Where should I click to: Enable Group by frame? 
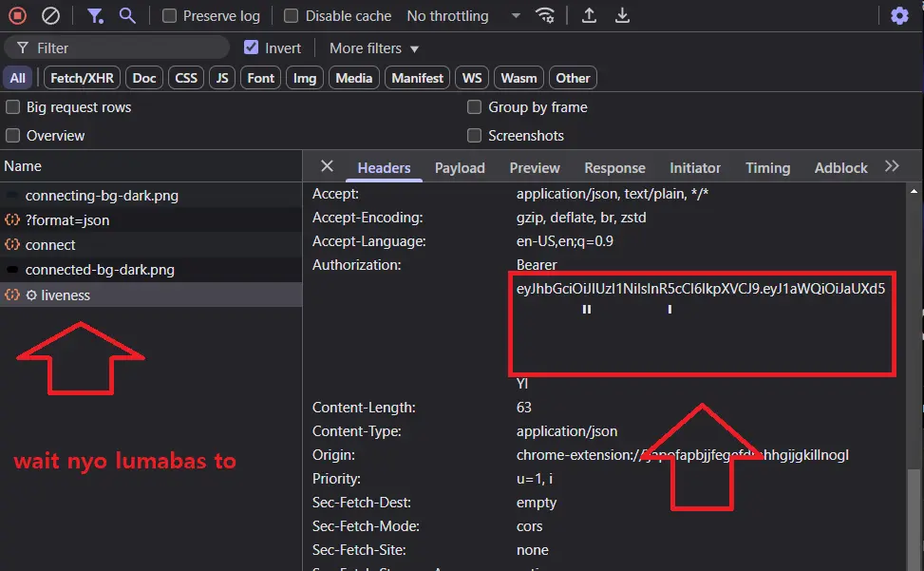tap(475, 107)
